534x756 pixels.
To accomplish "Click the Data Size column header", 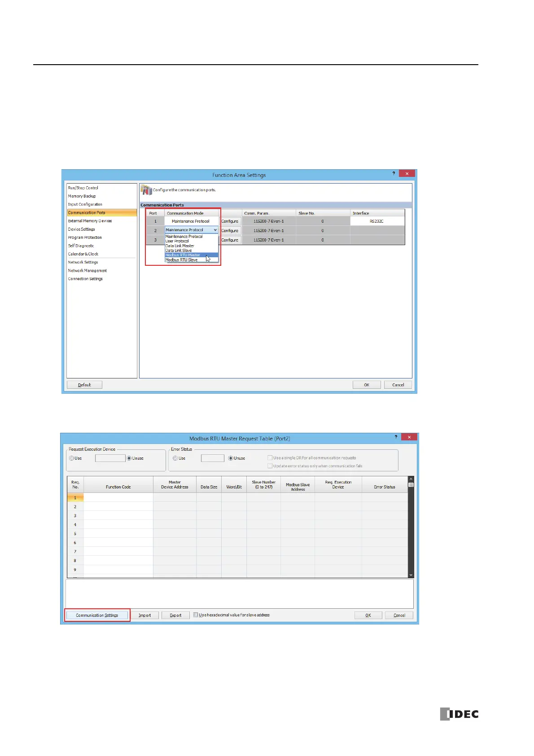I will (209, 485).
